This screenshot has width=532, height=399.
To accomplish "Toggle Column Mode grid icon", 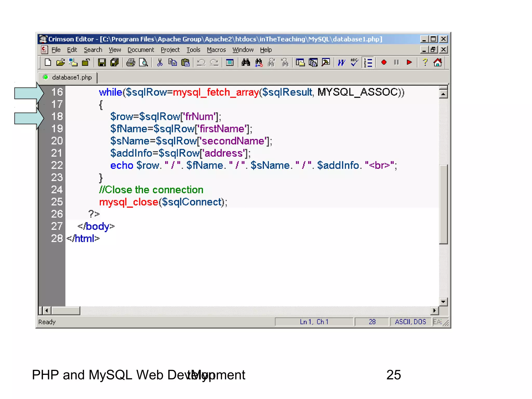I will point(230,63).
